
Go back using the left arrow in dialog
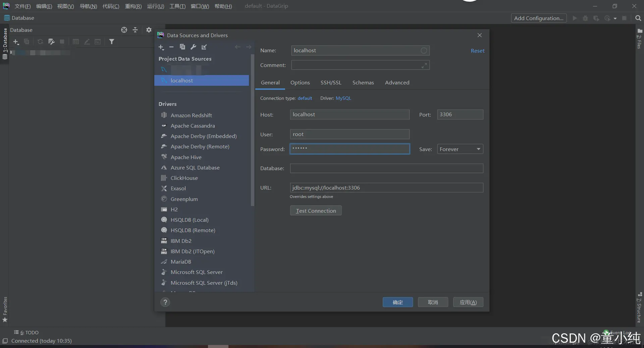237,47
